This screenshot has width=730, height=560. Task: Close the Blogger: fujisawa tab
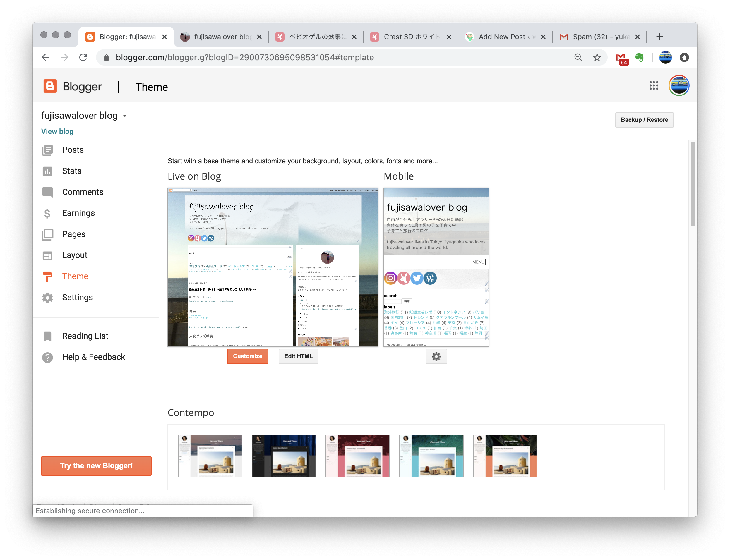point(164,37)
